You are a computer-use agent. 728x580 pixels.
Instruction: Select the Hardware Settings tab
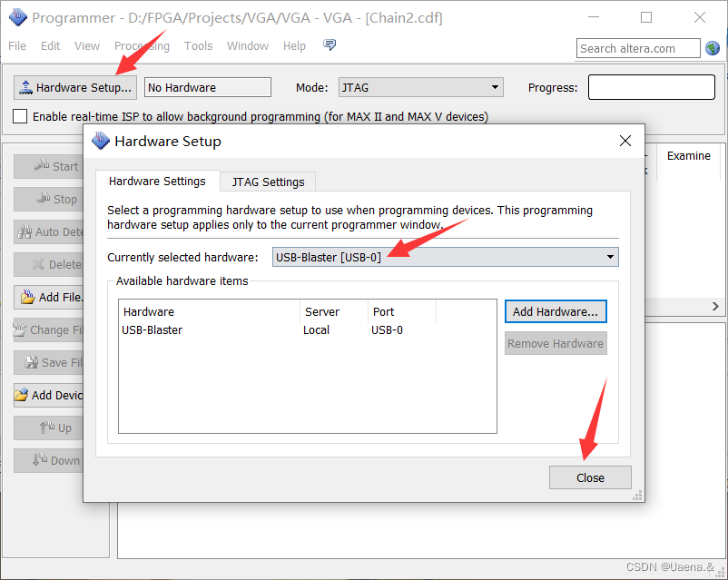click(x=157, y=181)
